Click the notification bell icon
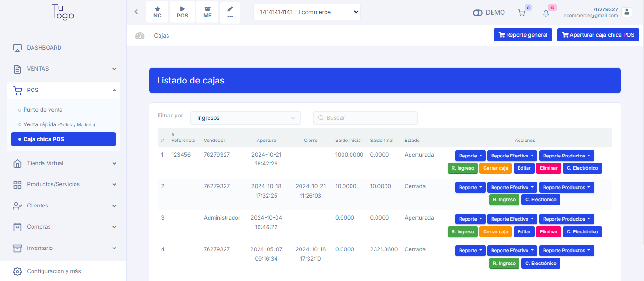Image resolution: width=644 pixels, height=281 pixels. 546,13
